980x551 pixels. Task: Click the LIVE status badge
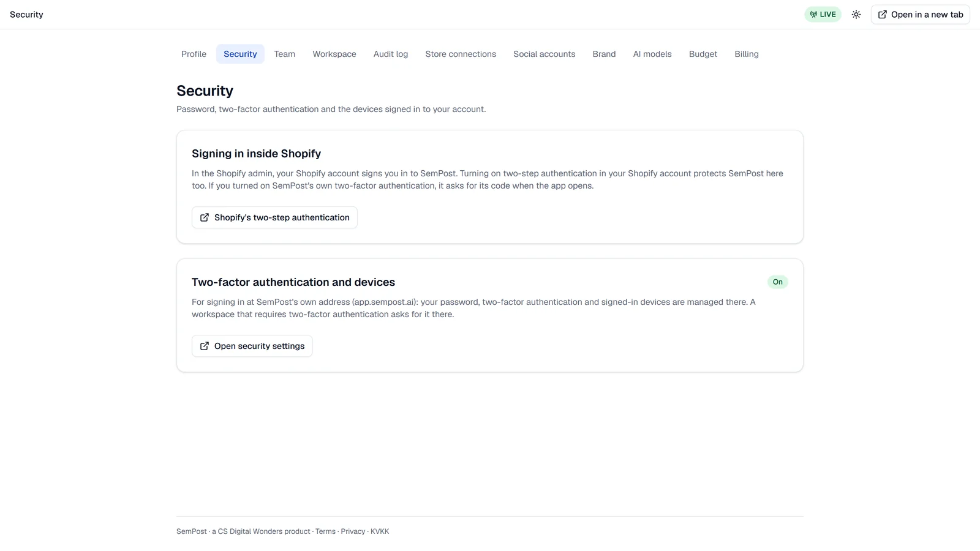coord(823,15)
